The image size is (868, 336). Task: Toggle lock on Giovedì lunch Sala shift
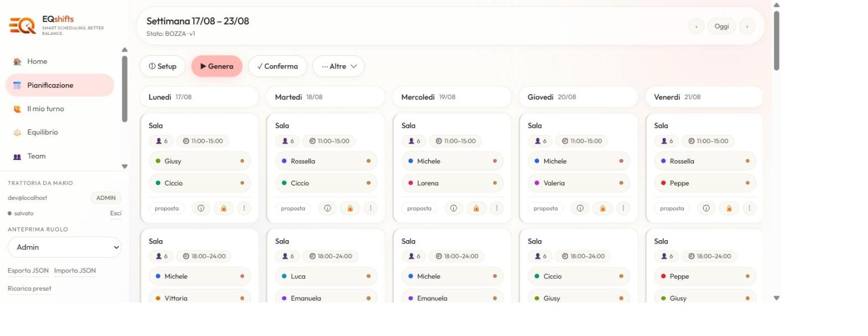point(602,209)
